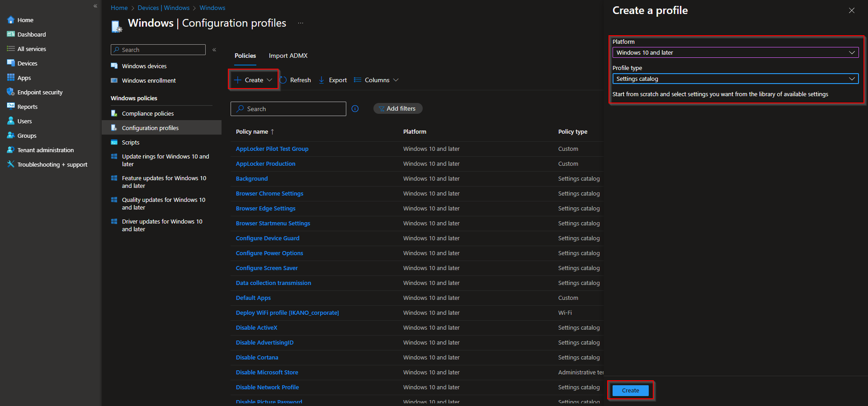Open the Configure Power Options policy
Screen dimensions: 868x406
pyautogui.click(x=269, y=253)
